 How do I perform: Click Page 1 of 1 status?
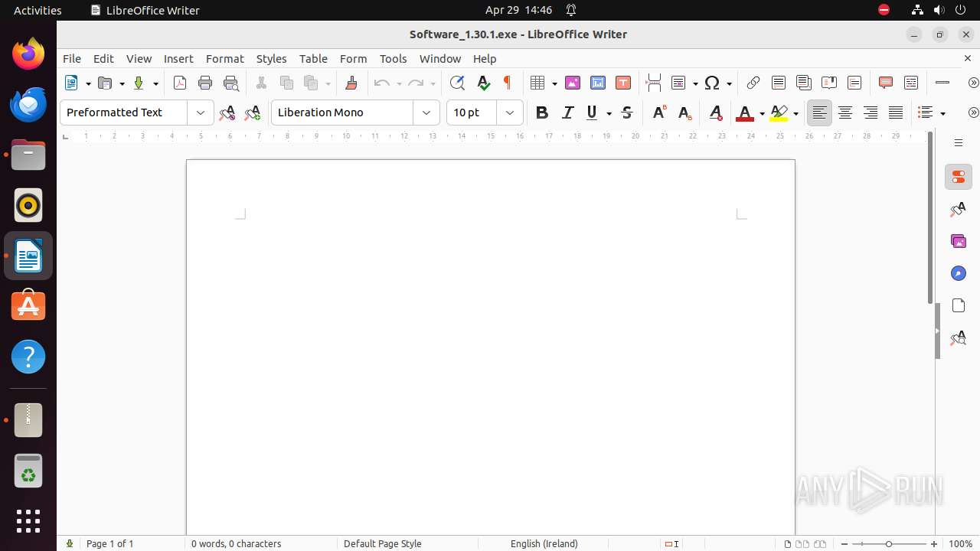point(110,543)
